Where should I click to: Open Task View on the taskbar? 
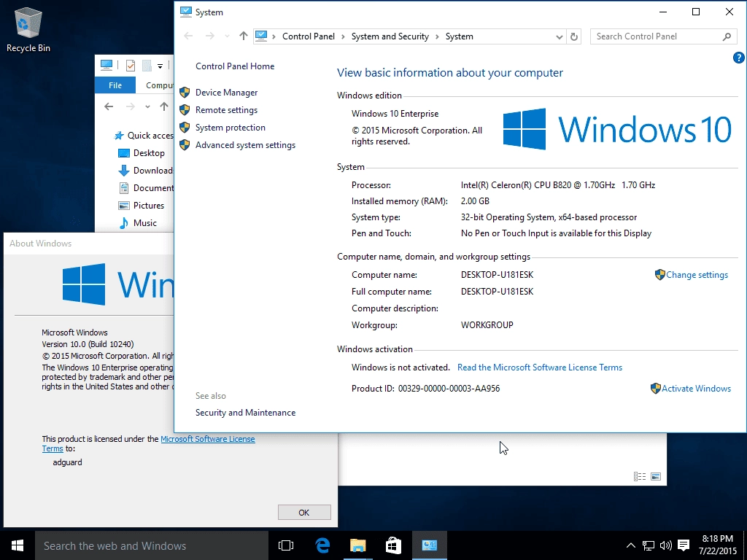[x=286, y=545]
